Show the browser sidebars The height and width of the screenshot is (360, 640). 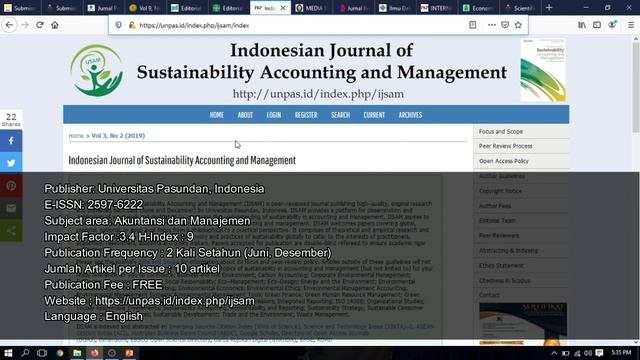597,25
